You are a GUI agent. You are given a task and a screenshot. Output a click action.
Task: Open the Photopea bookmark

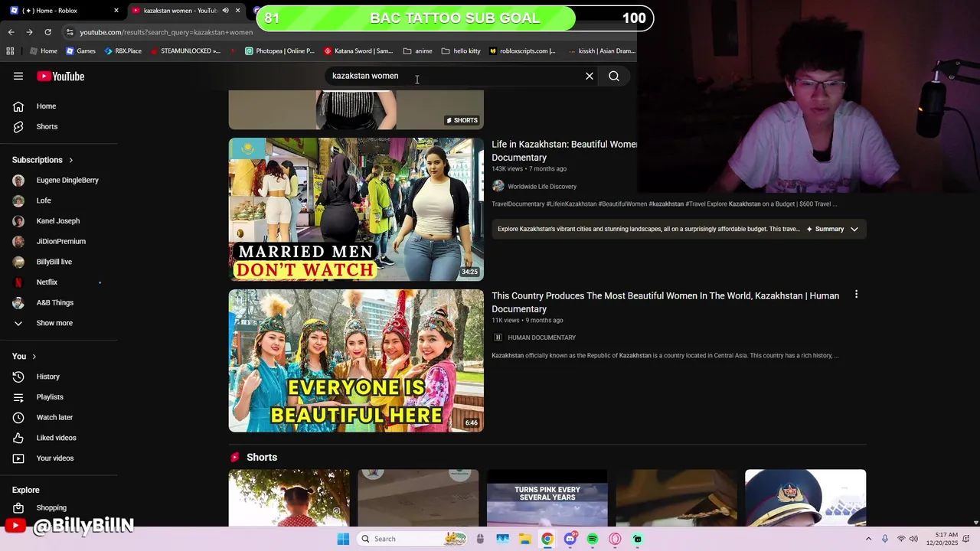point(279,51)
